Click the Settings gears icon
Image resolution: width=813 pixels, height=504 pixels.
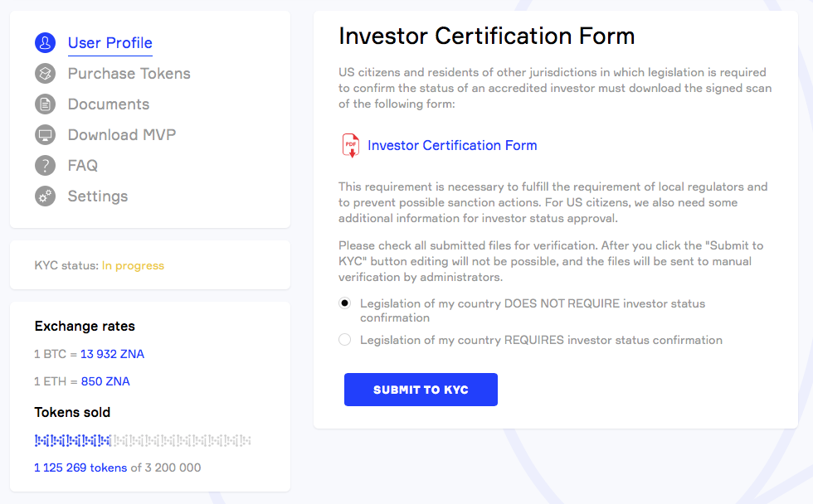45,196
